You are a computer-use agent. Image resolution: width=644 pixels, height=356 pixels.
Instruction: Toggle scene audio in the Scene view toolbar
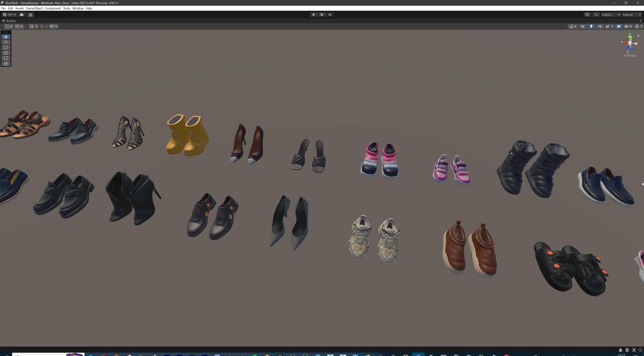[x=599, y=26]
